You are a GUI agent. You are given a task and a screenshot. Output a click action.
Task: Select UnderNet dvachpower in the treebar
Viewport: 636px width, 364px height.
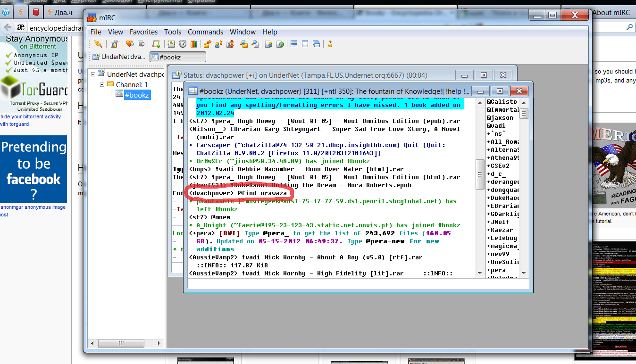(135, 74)
